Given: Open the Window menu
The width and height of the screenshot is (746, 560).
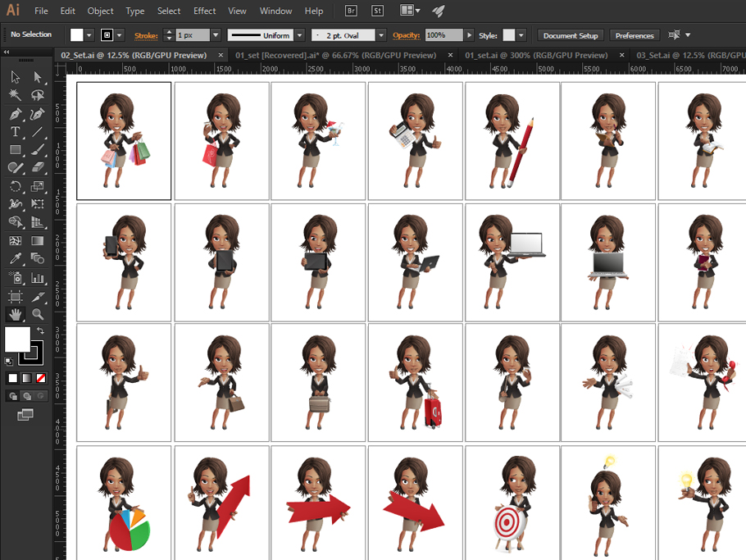Looking at the screenshot, I should (275, 11).
